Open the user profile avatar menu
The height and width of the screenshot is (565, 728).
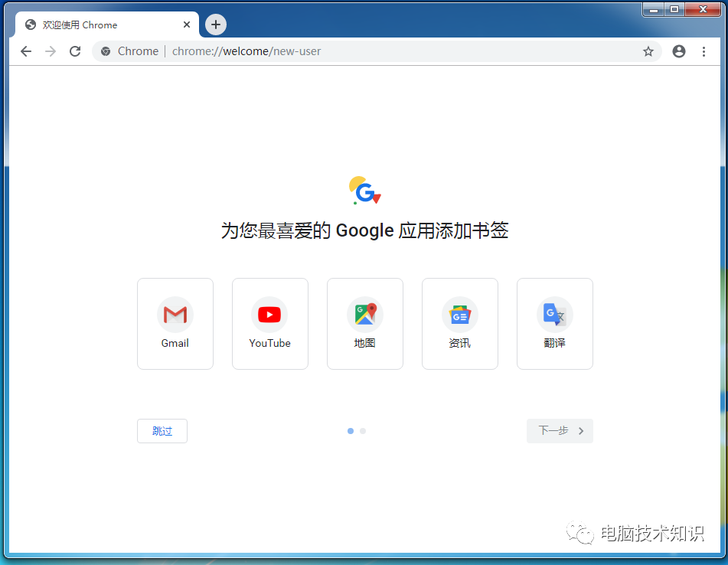point(679,51)
